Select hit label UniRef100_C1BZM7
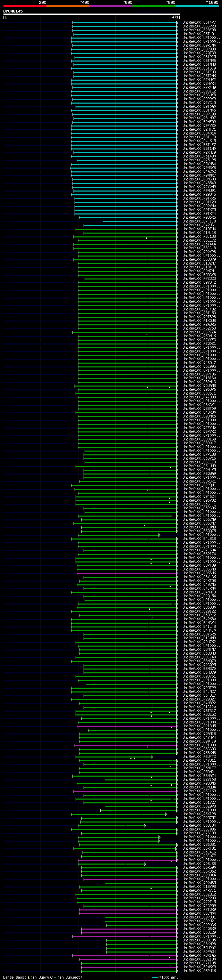The height and width of the screenshot is (980, 222). tap(199, 263)
